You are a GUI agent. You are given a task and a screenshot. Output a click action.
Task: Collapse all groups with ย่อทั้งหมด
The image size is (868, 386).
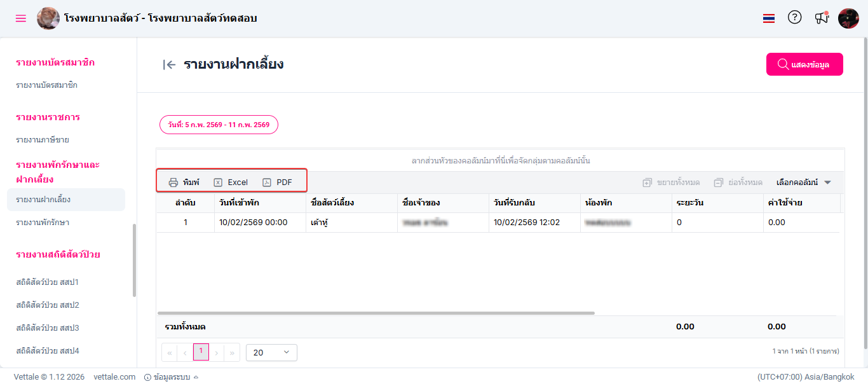(x=738, y=183)
